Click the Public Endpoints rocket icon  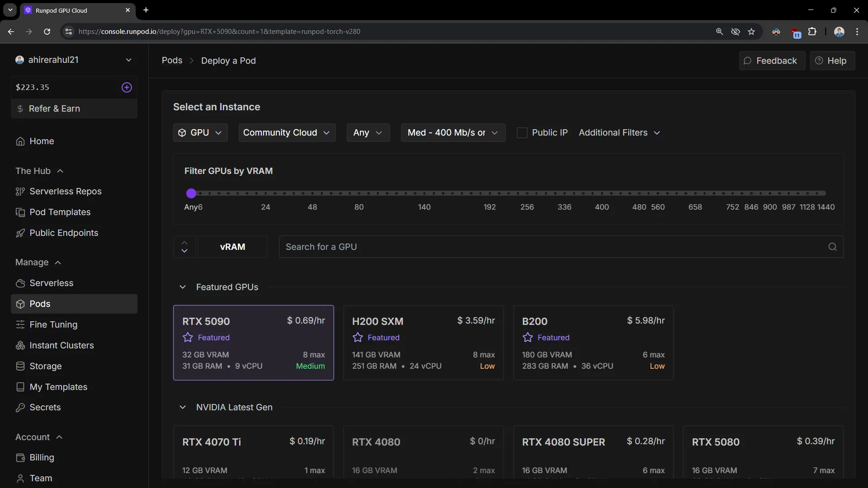(x=20, y=233)
